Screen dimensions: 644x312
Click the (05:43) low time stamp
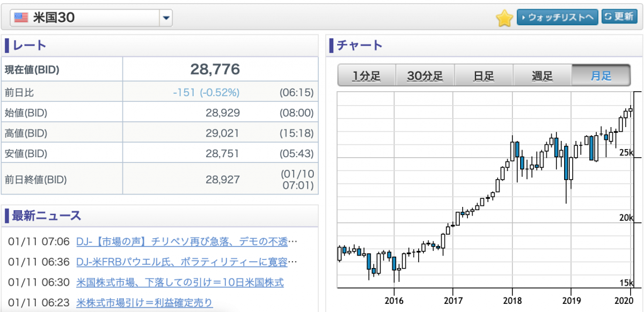[x=297, y=153]
